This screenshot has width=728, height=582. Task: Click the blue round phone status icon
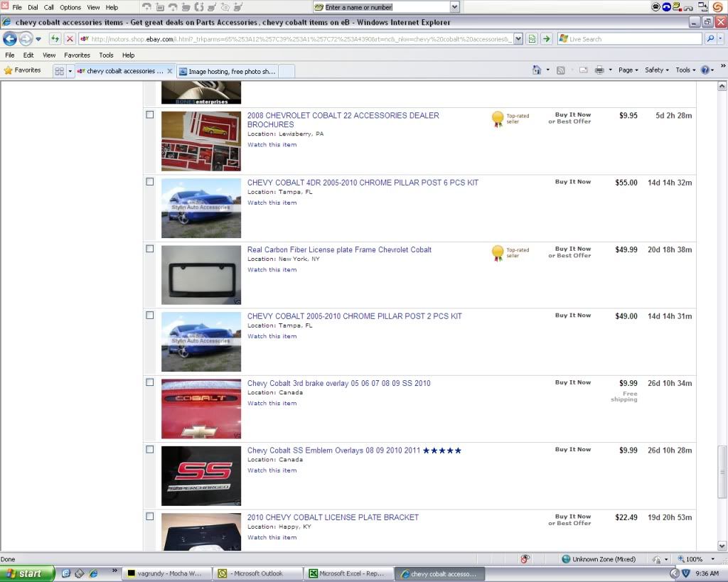coord(666,7)
